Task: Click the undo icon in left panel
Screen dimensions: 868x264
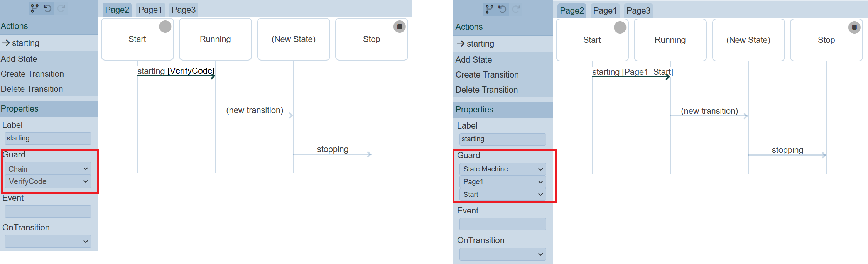Action: pyautogui.click(x=47, y=8)
